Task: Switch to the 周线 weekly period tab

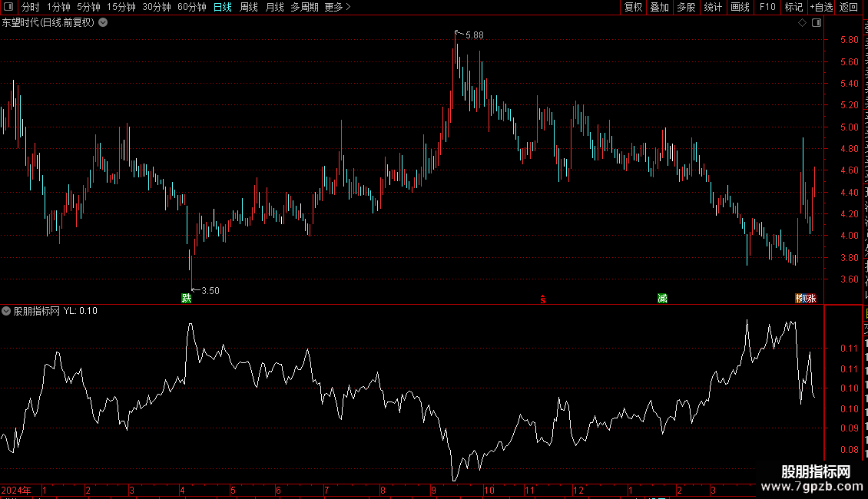Action: 249,7
